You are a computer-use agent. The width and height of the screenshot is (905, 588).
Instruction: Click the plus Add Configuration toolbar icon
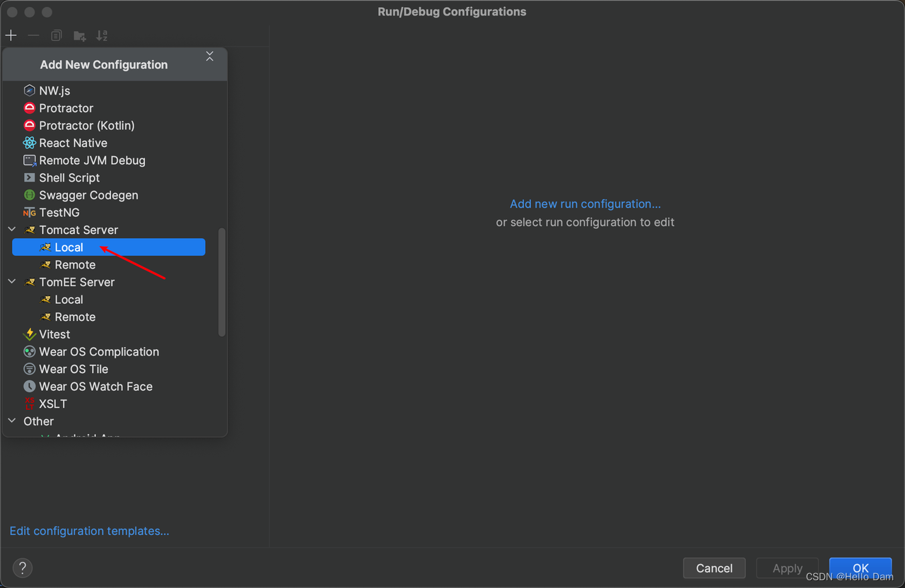pyautogui.click(x=11, y=35)
